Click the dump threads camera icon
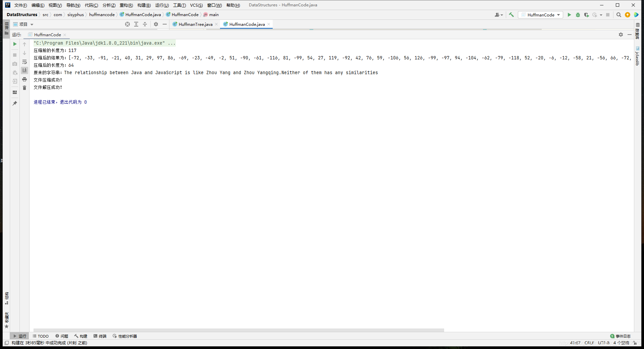Viewport: 644px width, 349px height. 15,64
